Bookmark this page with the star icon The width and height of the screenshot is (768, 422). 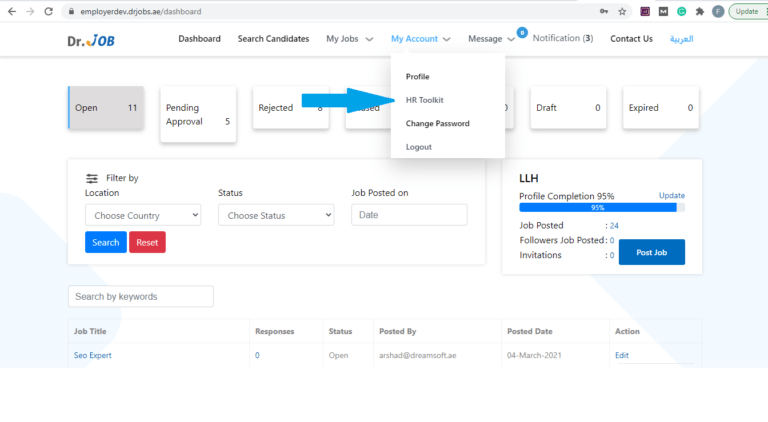click(x=622, y=11)
